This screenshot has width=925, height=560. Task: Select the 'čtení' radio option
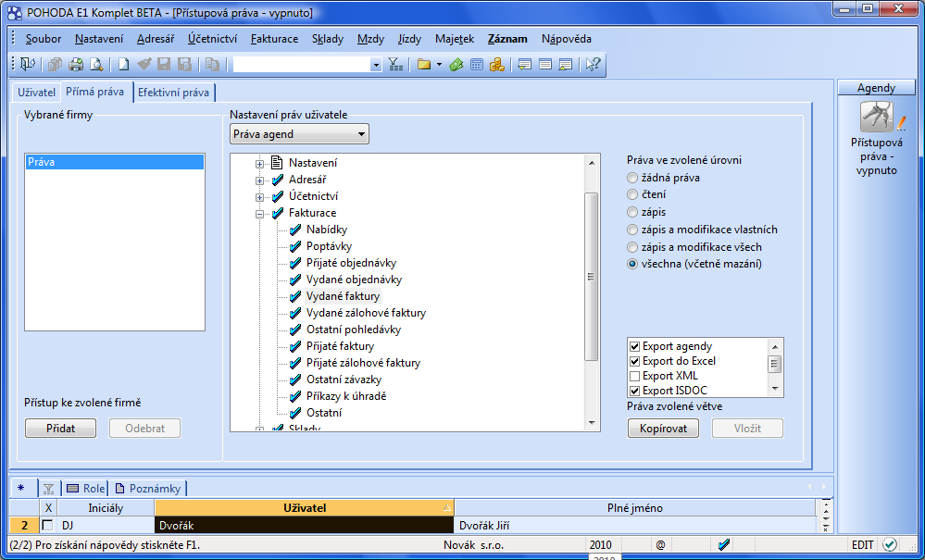click(632, 194)
